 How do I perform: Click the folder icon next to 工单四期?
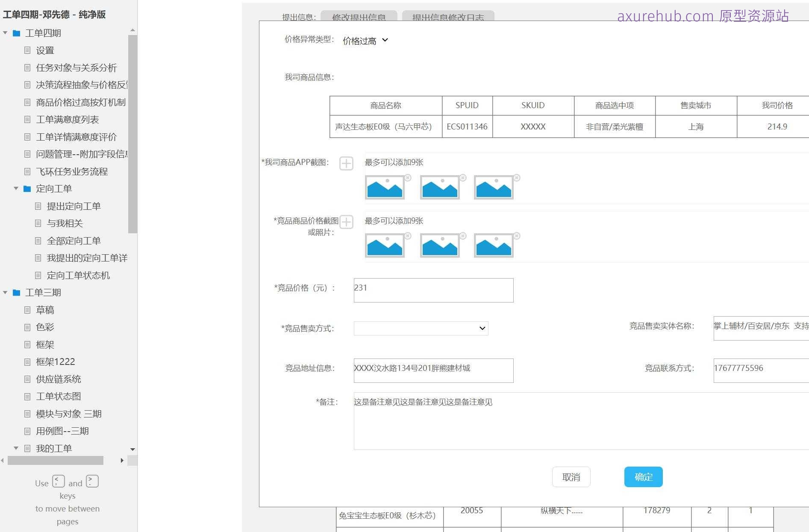pos(17,33)
